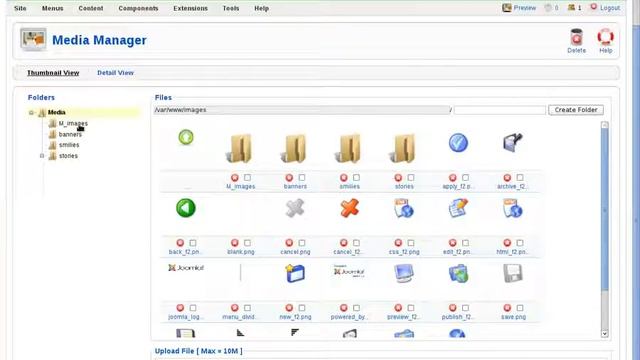
Task: Open the Extensions menu
Action: [x=190, y=8]
